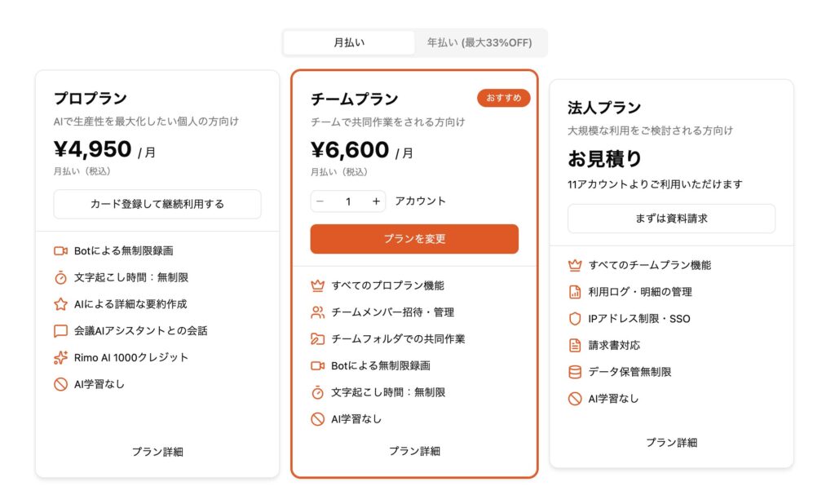Click the prohibition icon next to AI学習なし on チームプラン
The image size is (835, 504).
point(318,418)
